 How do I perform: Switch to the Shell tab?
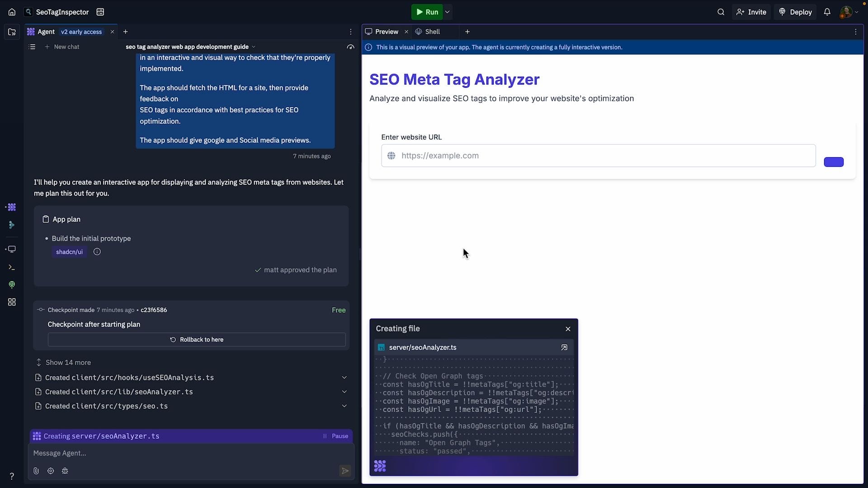(432, 32)
